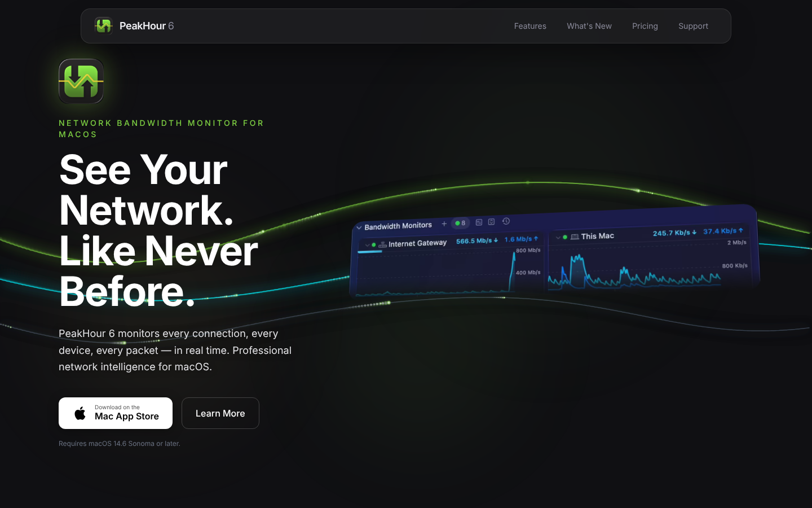Collapse the Internet Gateway monitor chevron
The height and width of the screenshot is (508, 812).
pyautogui.click(x=367, y=245)
